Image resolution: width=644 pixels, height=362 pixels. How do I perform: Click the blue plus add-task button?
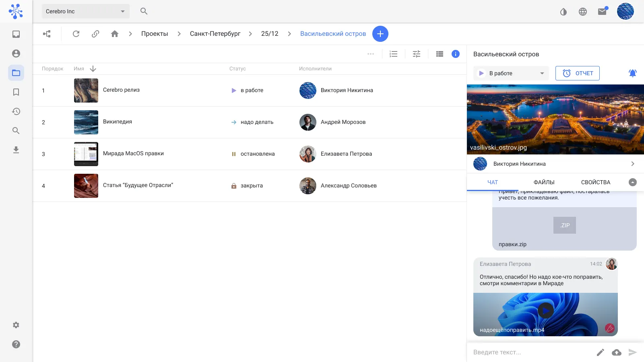pos(380,34)
